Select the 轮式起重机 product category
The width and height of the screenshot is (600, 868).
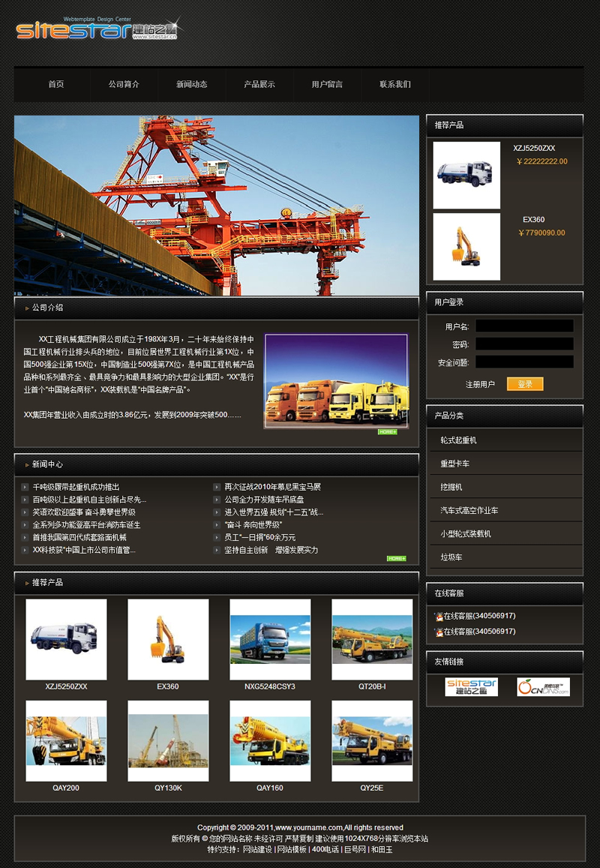tap(458, 440)
